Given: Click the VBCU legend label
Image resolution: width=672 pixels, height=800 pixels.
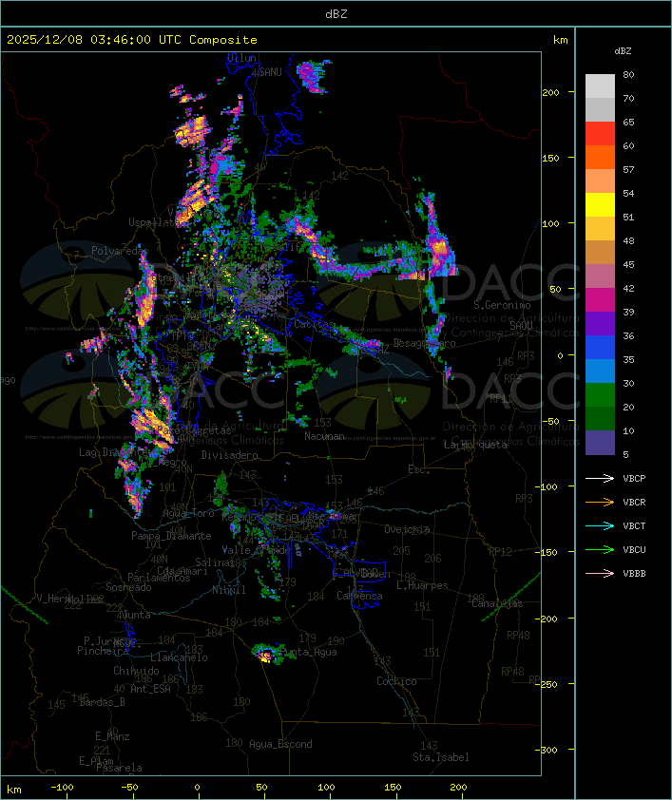Looking at the screenshot, I should pyautogui.click(x=634, y=549).
